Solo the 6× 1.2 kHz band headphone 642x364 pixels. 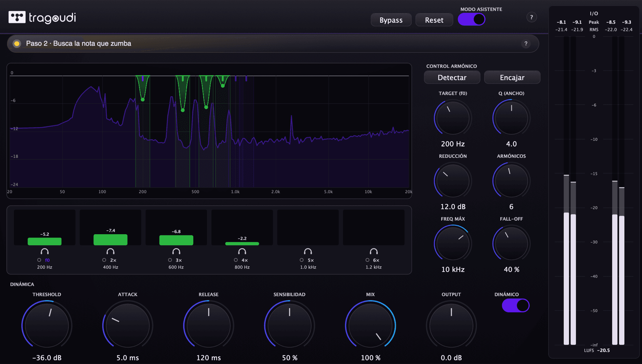[373, 251]
